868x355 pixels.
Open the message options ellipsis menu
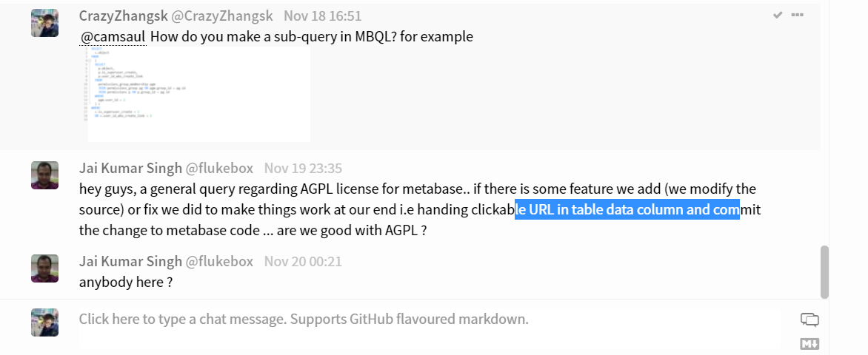[x=797, y=15]
